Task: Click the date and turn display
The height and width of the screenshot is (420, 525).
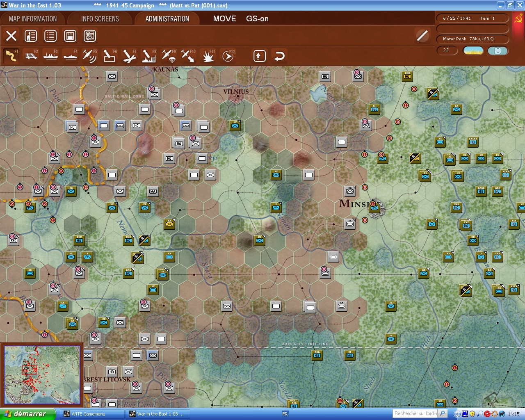Action: 473,18
